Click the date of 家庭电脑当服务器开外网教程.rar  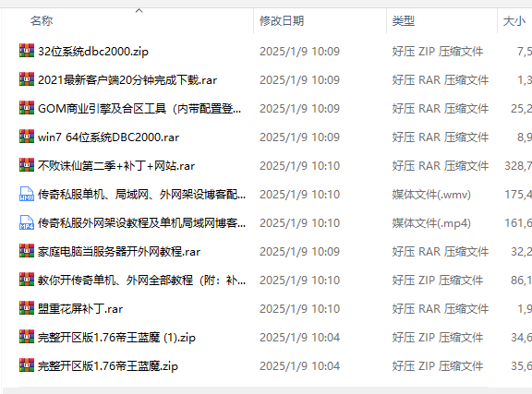point(299,252)
